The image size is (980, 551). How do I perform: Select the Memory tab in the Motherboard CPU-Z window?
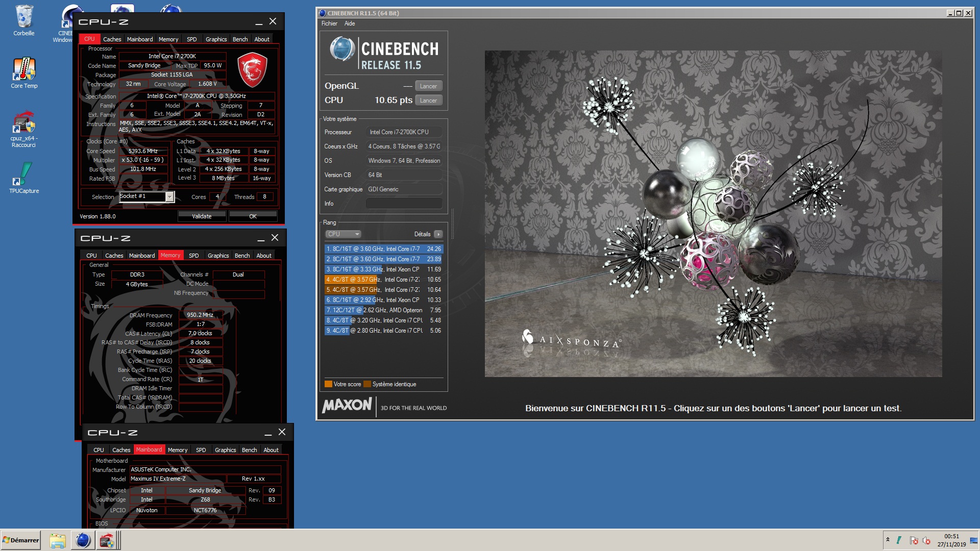178,450
